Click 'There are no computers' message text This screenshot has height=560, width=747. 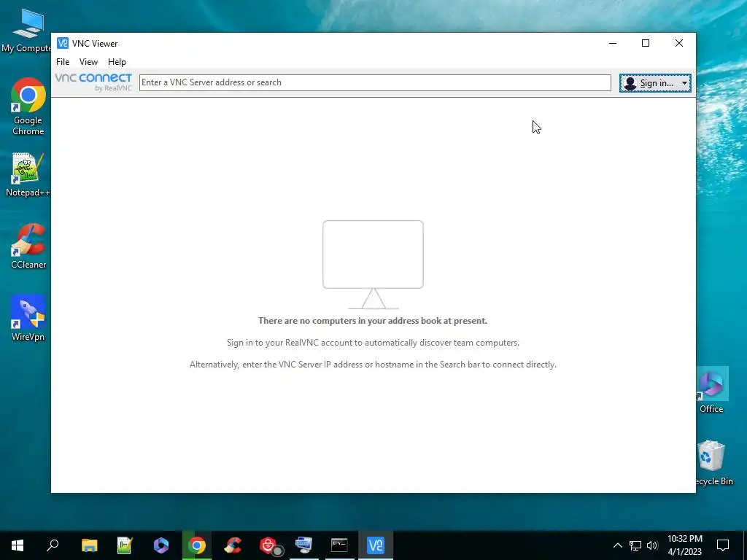coord(373,321)
